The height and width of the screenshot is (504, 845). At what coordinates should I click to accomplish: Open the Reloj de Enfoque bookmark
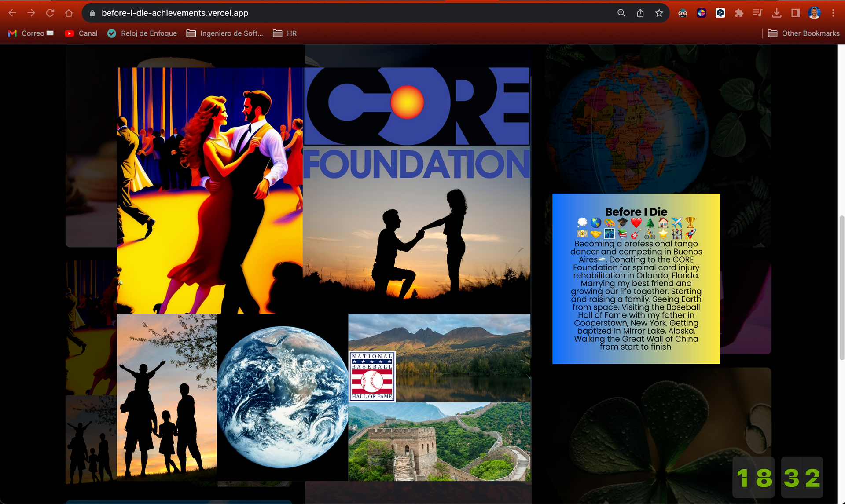point(142,33)
